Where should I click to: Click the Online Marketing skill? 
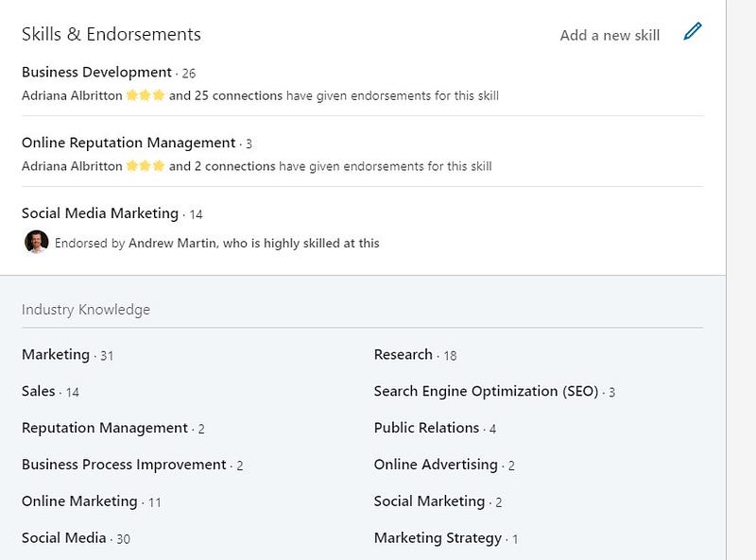[79, 501]
